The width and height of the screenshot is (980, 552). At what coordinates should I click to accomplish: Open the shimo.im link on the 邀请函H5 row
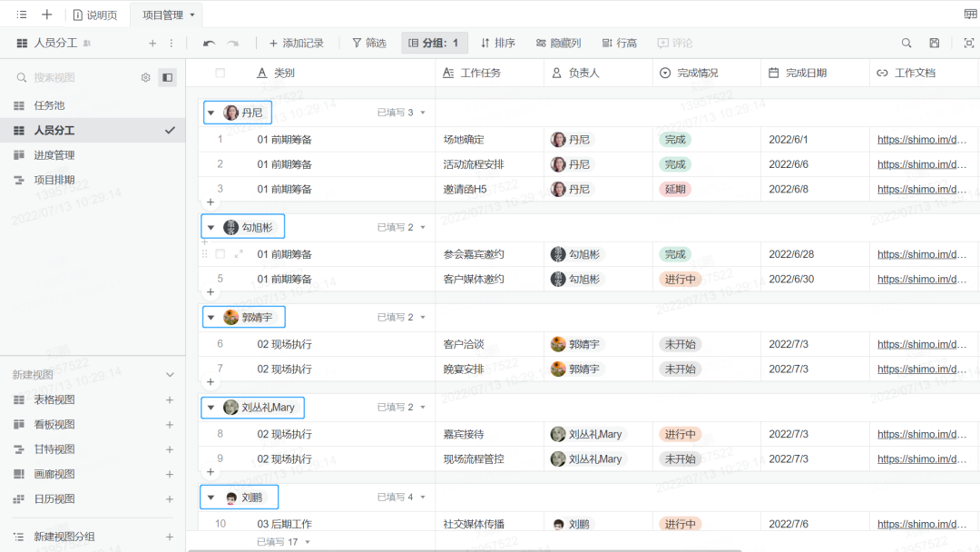click(x=920, y=189)
